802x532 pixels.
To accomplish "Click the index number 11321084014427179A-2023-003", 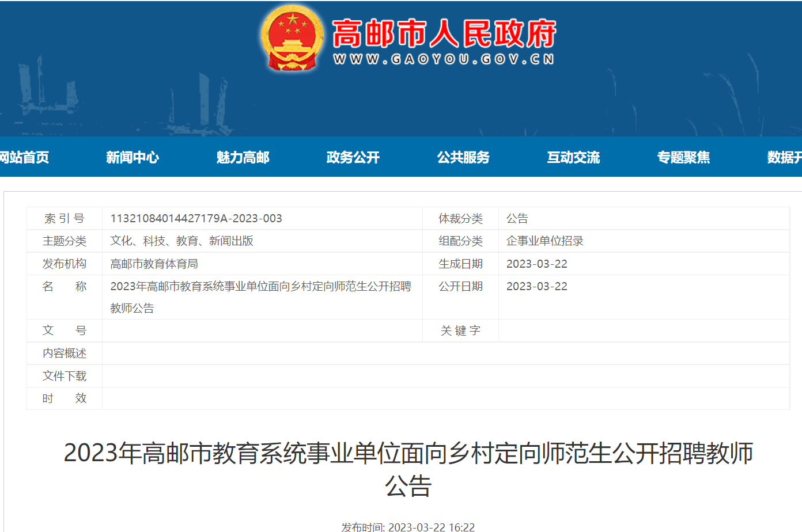I will pos(196,218).
